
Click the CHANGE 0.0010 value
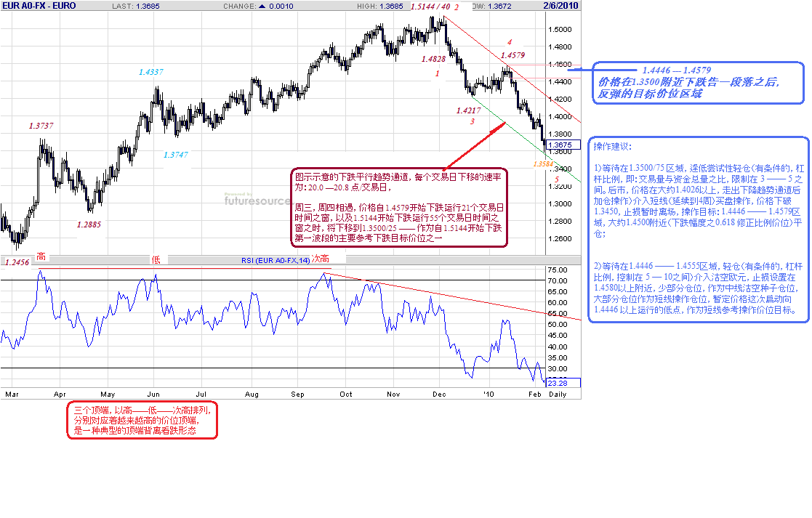click(281, 7)
